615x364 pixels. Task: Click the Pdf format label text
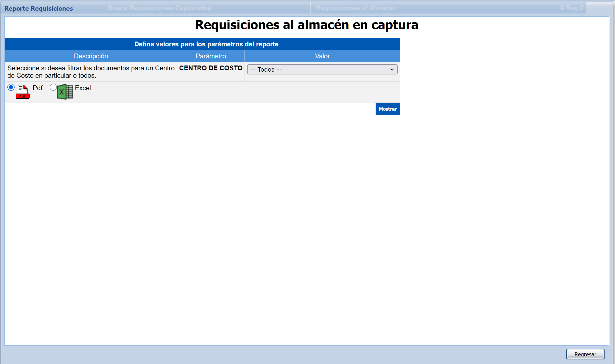pyautogui.click(x=37, y=88)
